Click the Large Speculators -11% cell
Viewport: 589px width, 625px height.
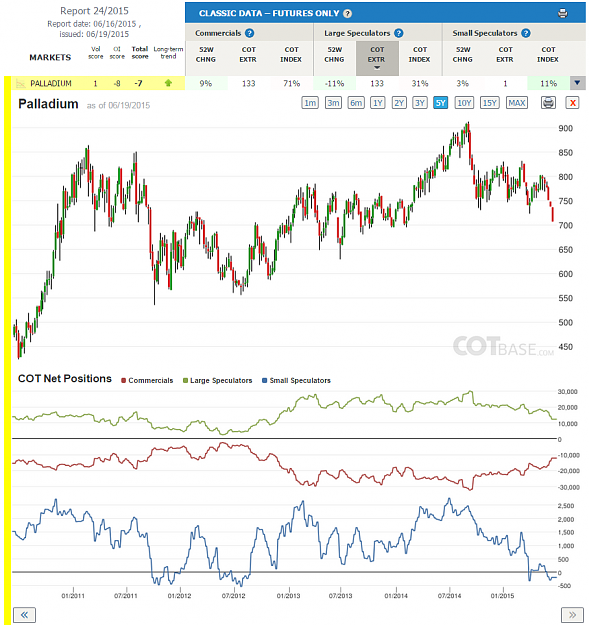coord(334,83)
